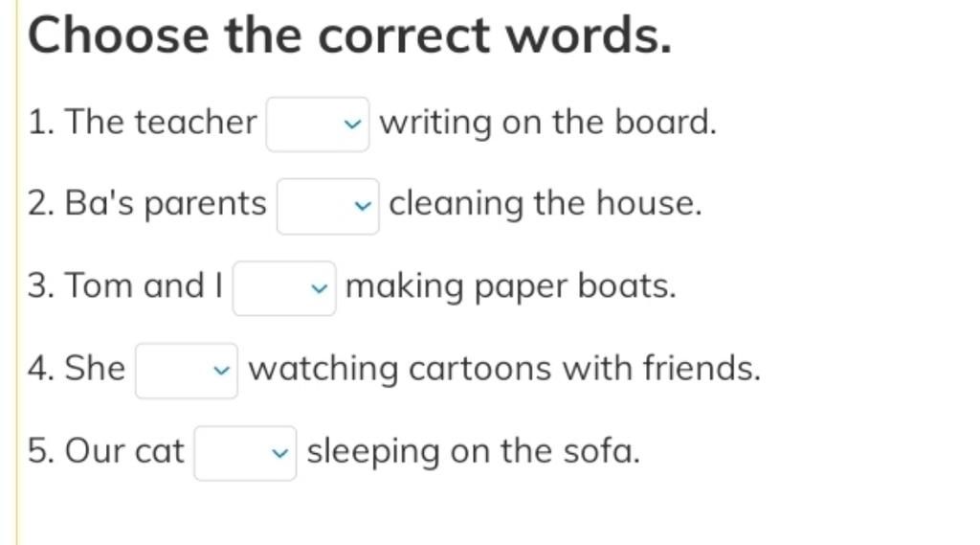Click the text "writing on the board."

(548, 122)
